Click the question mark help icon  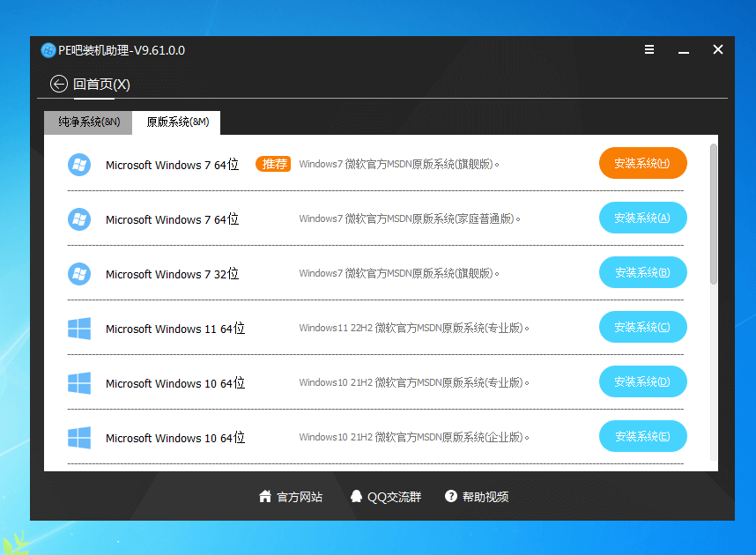pos(451,496)
